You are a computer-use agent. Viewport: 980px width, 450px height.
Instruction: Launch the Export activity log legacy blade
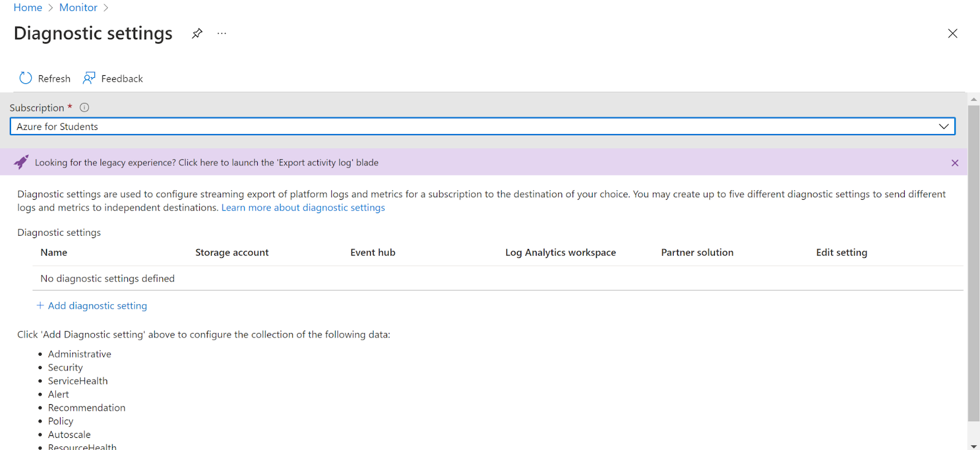click(x=206, y=162)
